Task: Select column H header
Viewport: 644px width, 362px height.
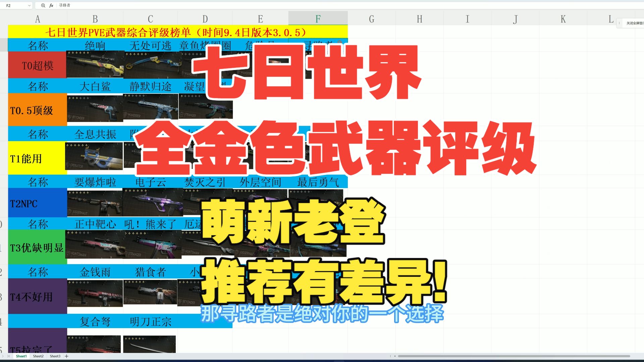Action: click(x=420, y=19)
